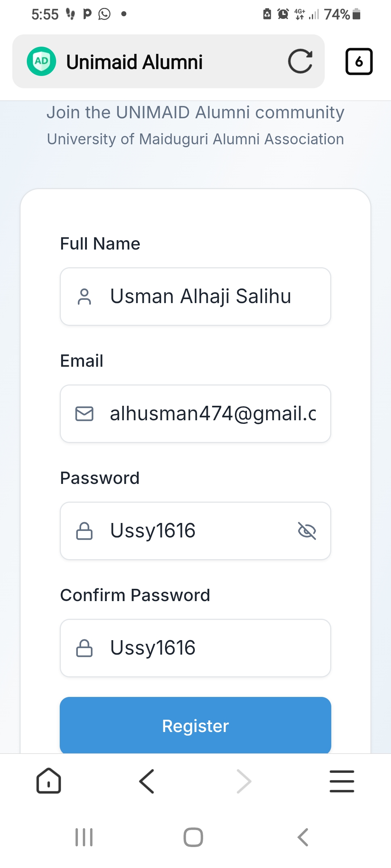Tap the lock icon in Confirm Password field
This screenshot has width=391, height=868.
pyautogui.click(x=84, y=648)
